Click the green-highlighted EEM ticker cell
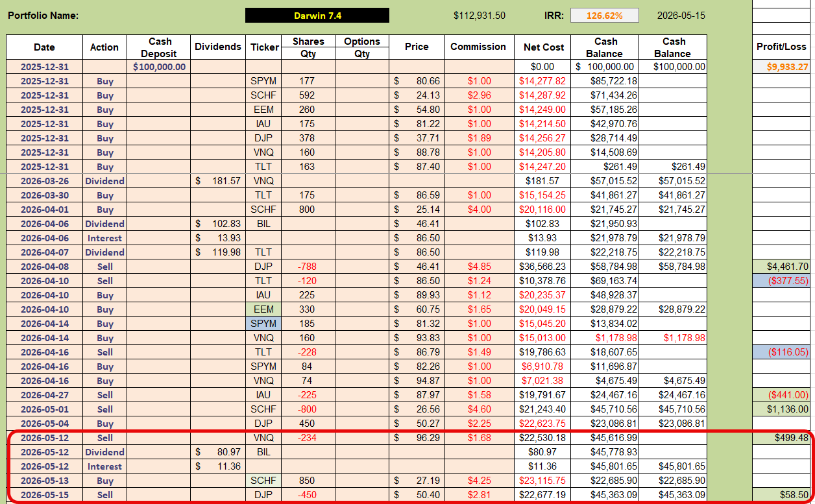The height and width of the screenshot is (504, 815). click(263, 309)
